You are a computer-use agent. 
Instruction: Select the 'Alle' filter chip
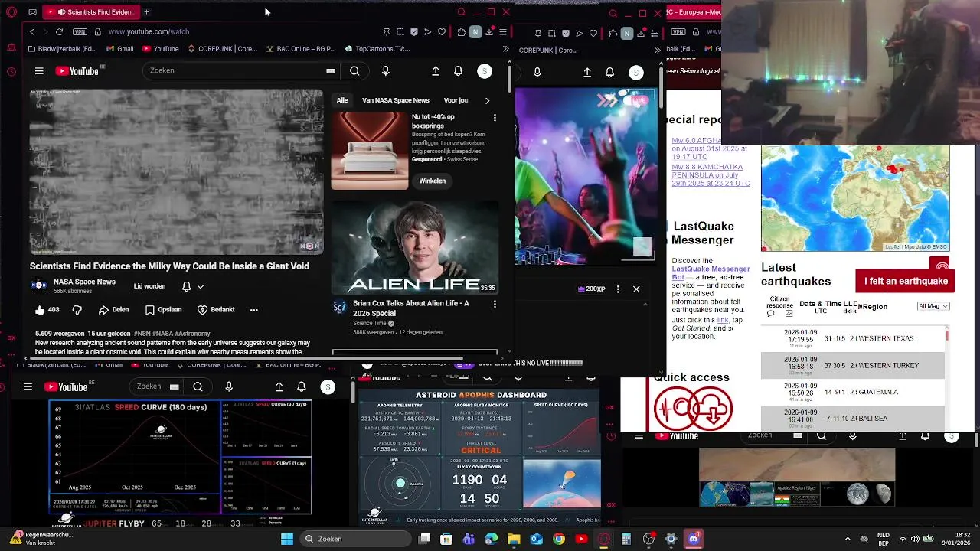(x=342, y=100)
